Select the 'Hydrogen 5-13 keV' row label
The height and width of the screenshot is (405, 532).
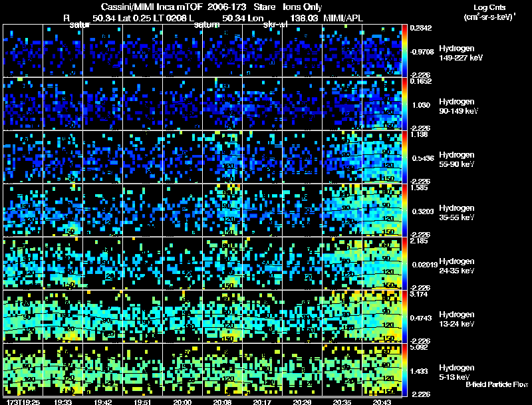tap(457, 372)
